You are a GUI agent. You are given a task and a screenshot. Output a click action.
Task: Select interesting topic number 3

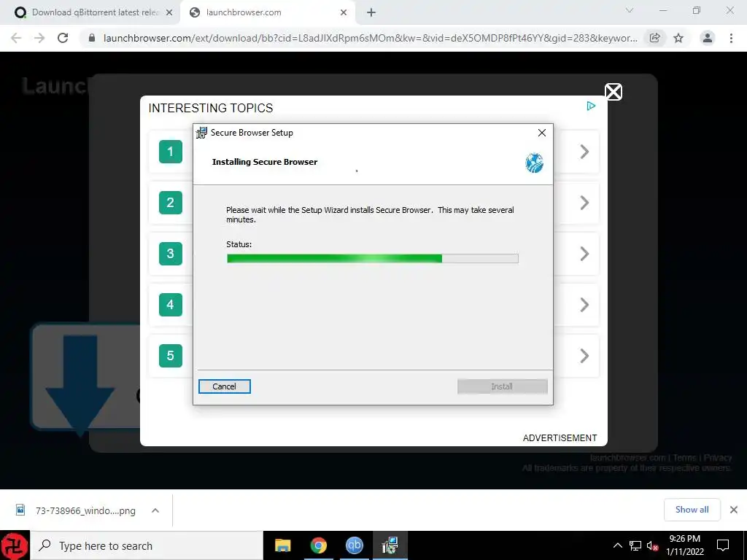(x=170, y=253)
